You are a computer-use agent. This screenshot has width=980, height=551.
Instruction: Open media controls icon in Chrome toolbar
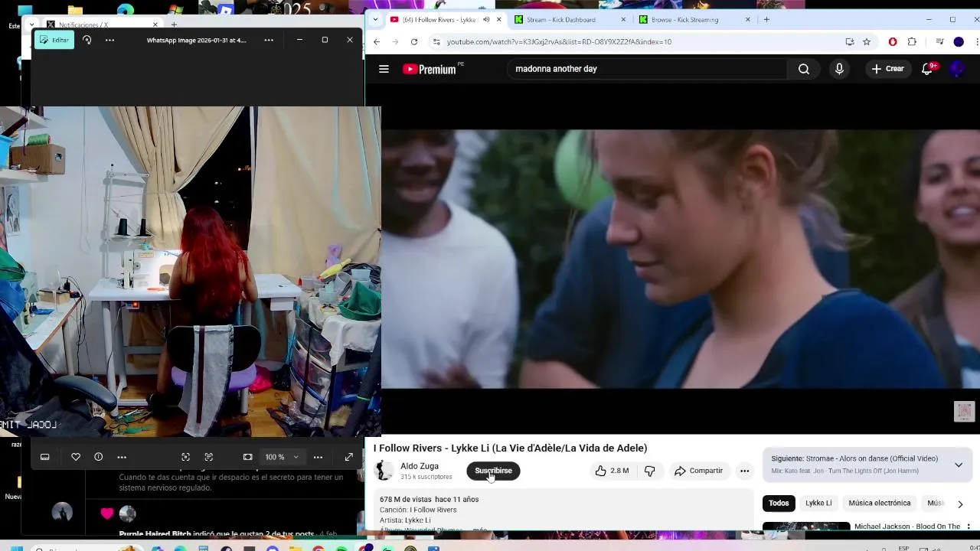click(939, 41)
